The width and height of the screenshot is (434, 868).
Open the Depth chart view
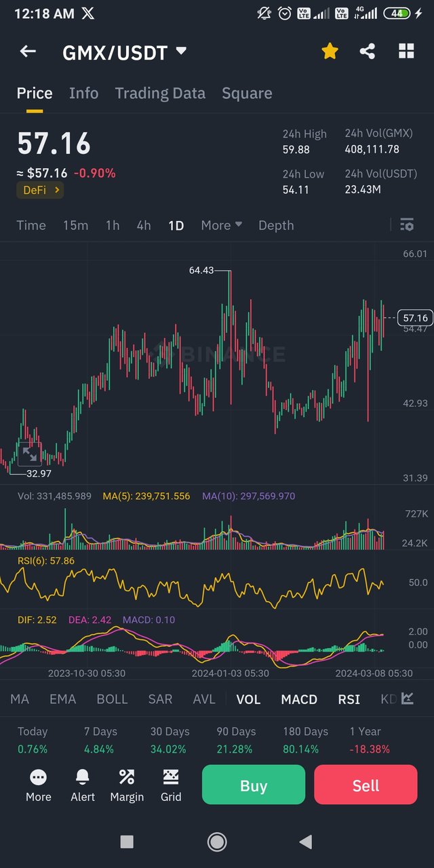click(x=276, y=225)
